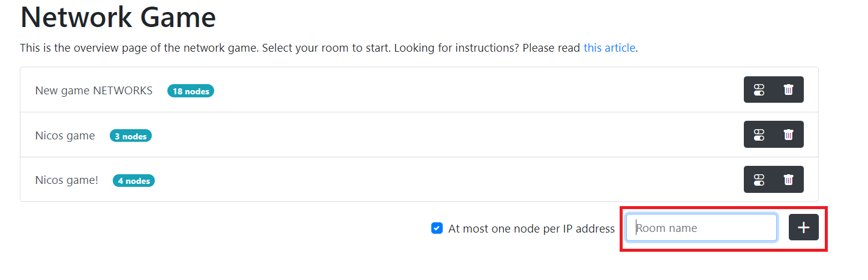868x280 pixels.
Task: Toggle settings switch icon for New game NETWORKS
Action: (x=759, y=90)
